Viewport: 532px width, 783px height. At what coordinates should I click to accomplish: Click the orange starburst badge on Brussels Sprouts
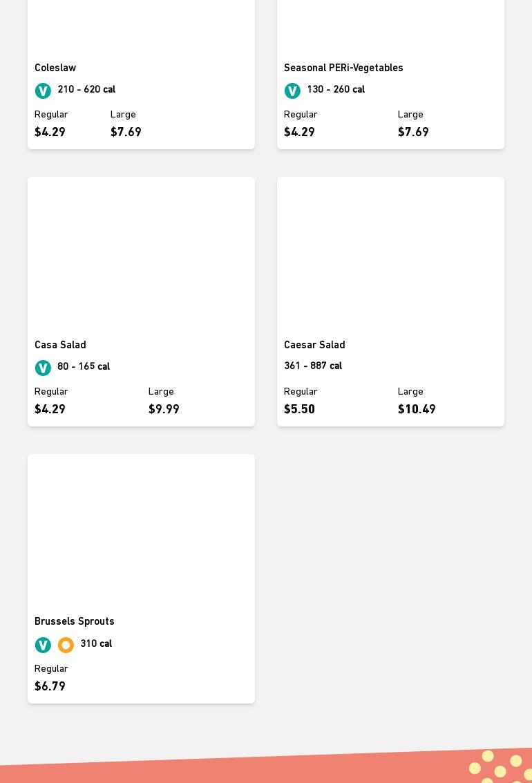66,645
